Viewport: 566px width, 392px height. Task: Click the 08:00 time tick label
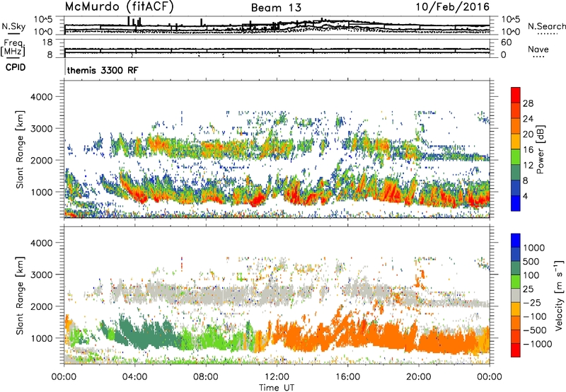[x=205, y=377]
